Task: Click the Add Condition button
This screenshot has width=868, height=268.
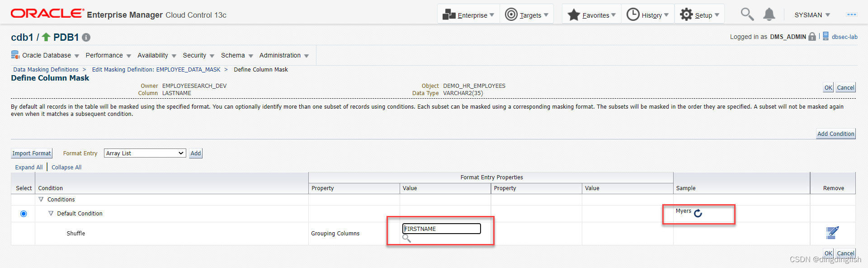Action: (835, 134)
